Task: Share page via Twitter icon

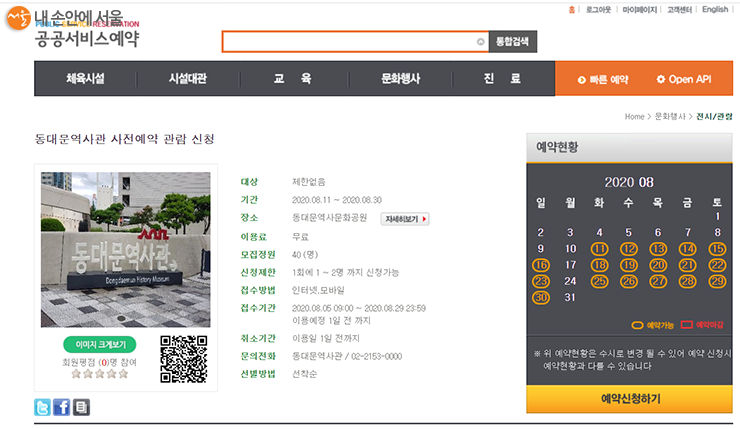Action: 43,407
